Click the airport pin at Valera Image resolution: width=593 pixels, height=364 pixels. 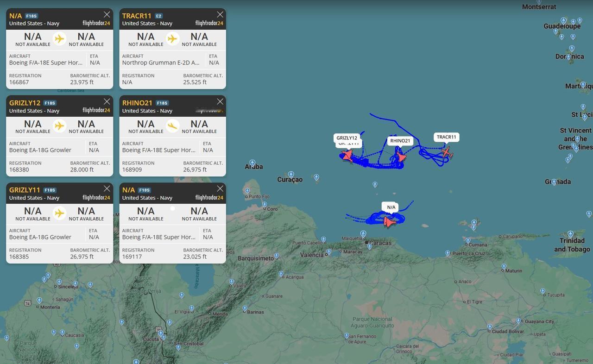pos(232,282)
